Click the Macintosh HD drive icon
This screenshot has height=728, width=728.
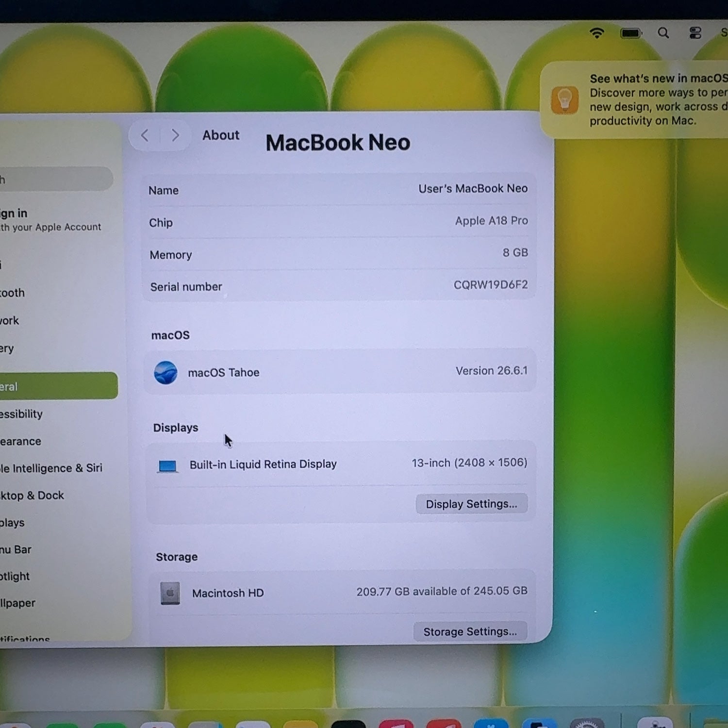170,593
